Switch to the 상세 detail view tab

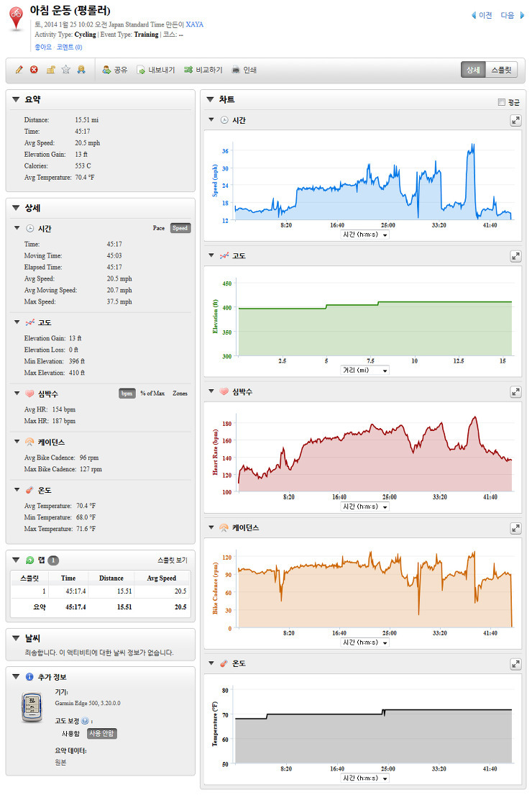pyautogui.click(x=473, y=70)
